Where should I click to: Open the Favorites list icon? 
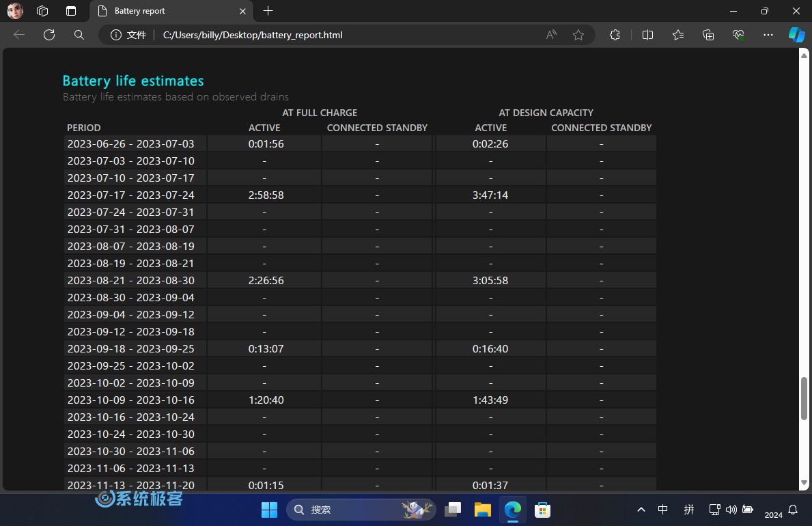tap(677, 35)
